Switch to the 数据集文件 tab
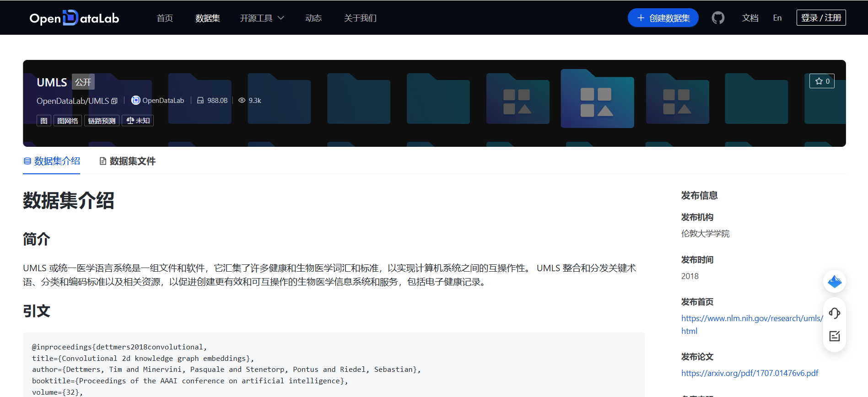 [x=127, y=161]
